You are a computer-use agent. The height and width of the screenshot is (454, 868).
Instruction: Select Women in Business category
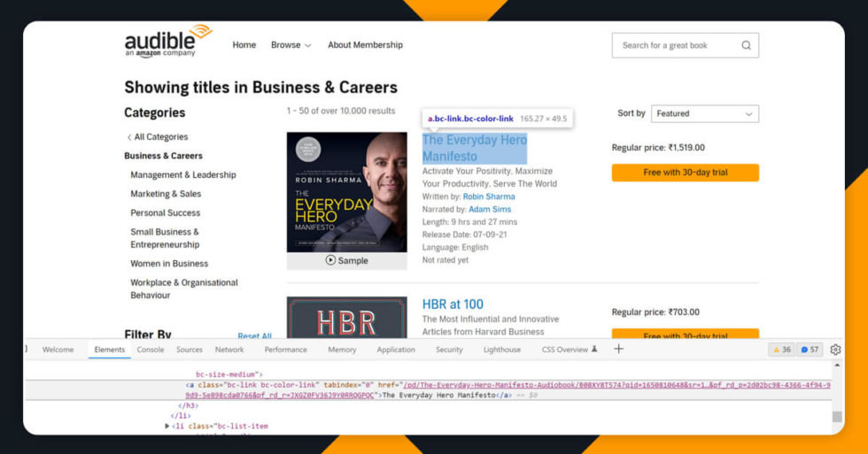click(x=169, y=264)
